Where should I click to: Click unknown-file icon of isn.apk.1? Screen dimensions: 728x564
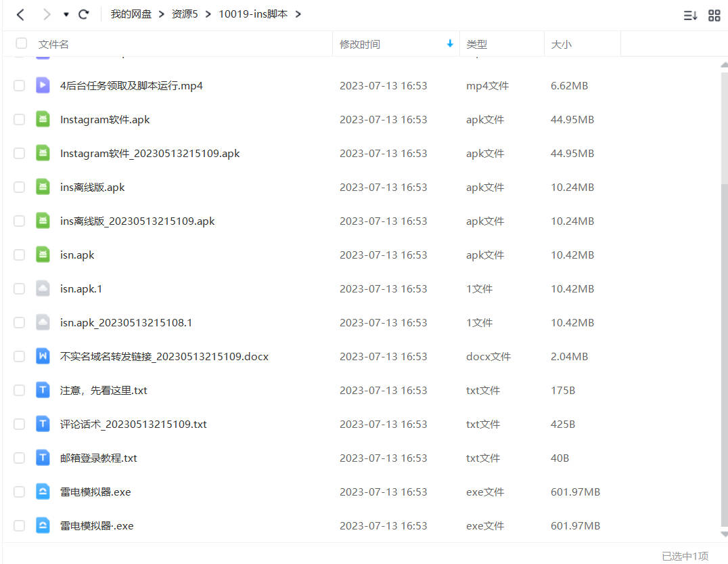43,288
